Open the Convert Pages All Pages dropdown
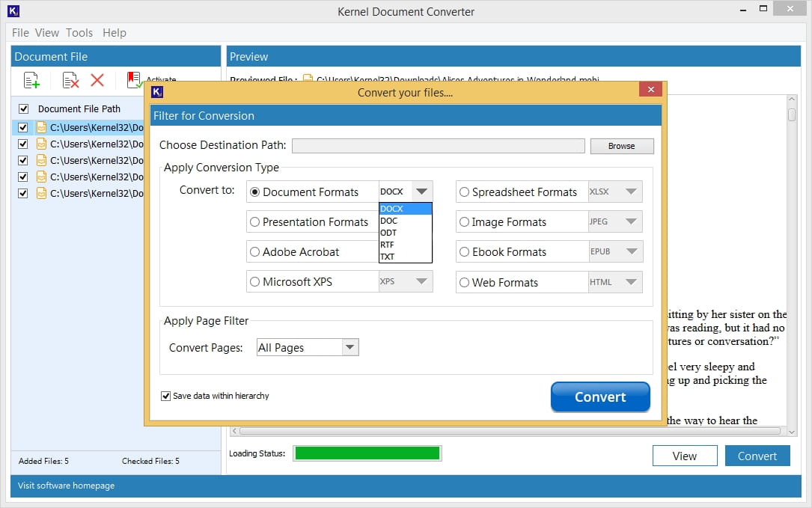 pos(350,347)
